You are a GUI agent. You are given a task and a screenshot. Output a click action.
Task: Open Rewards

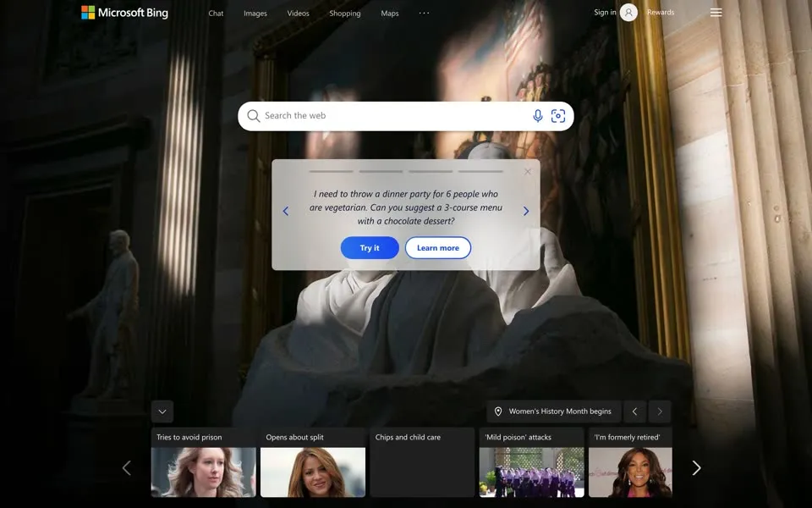click(x=661, y=13)
